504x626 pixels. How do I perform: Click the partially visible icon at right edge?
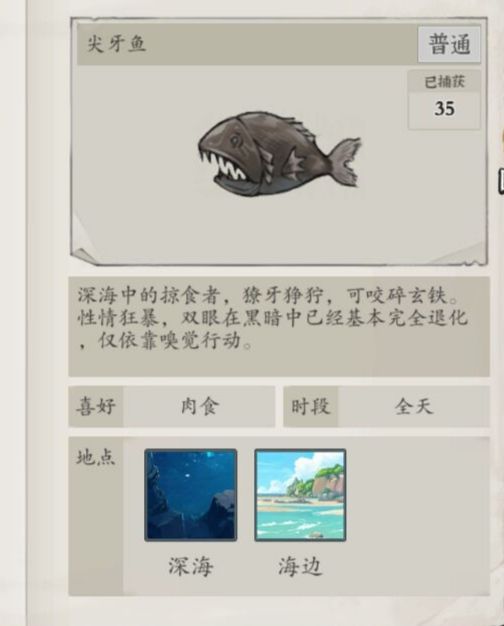pyautogui.click(x=501, y=180)
